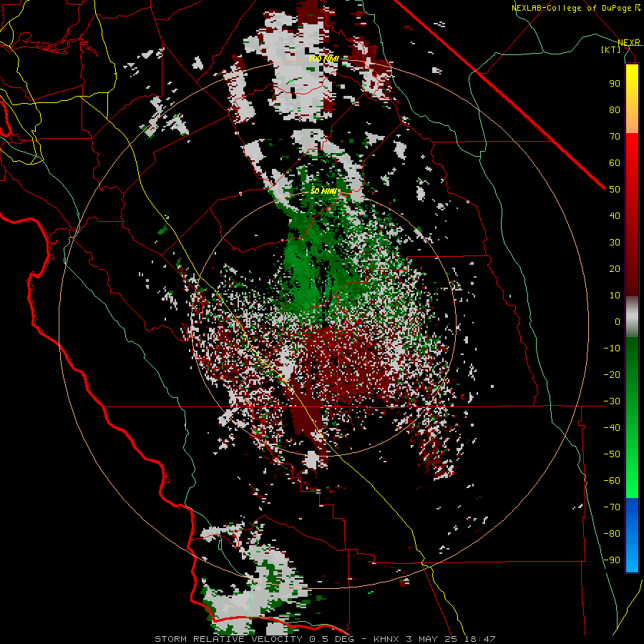This screenshot has height=644, width=644.
Task: Click the -80 scale value
Action: pyautogui.click(x=612, y=534)
